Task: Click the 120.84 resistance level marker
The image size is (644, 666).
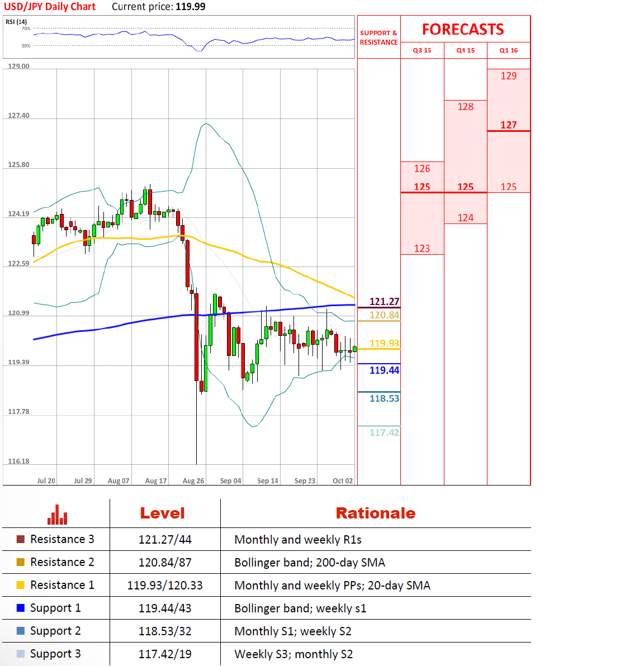Action: [384, 315]
